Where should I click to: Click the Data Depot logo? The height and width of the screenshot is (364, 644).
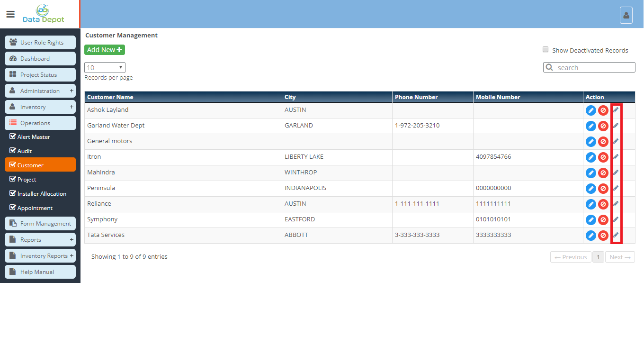[43, 14]
